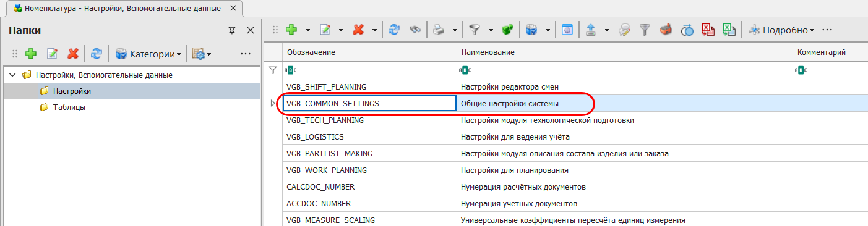Click the gray funnel icon in toolbar
The height and width of the screenshot is (226, 868).
(x=645, y=30)
